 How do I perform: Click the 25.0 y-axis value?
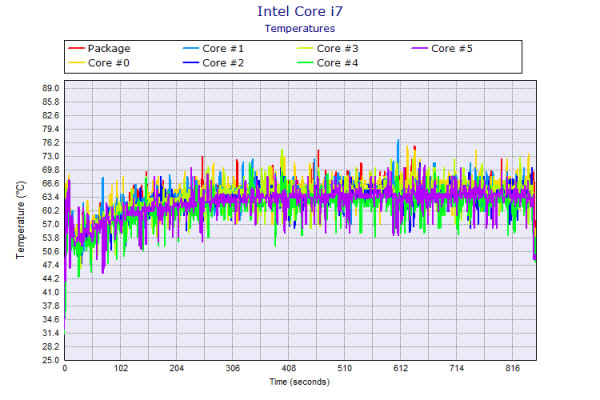[51, 360]
